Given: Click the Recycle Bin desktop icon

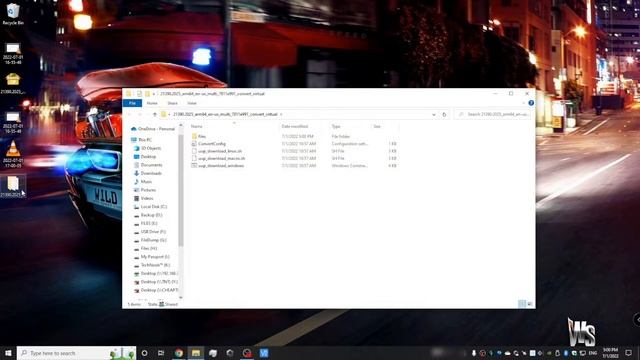Looking at the screenshot, I should pyautogui.click(x=13, y=14).
